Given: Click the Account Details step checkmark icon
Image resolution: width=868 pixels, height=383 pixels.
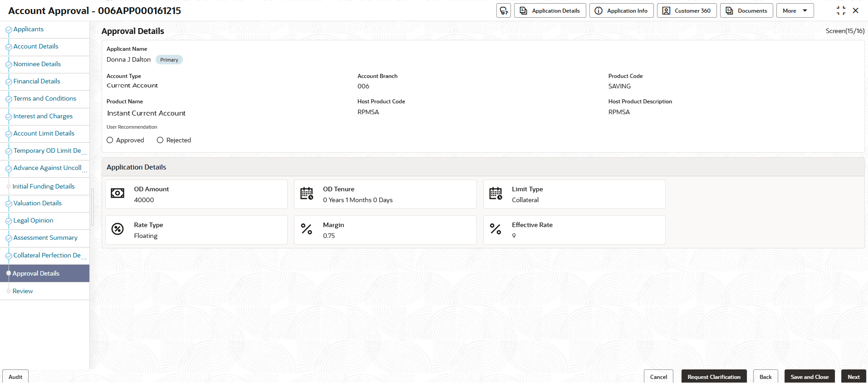Looking at the screenshot, I should (9, 47).
